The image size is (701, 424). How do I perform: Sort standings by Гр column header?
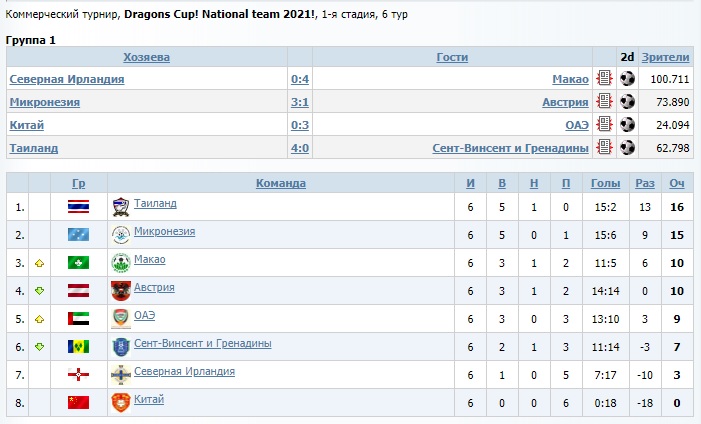tap(79, 183)
